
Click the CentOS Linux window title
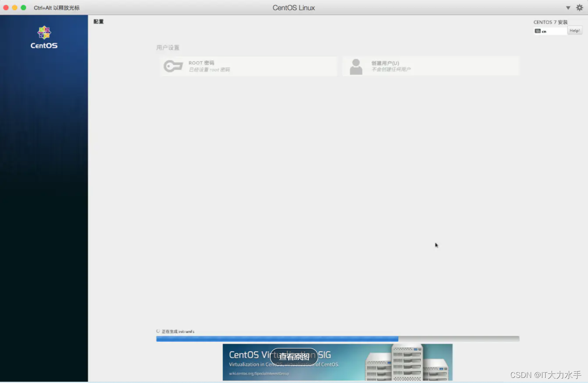click(294, 8)
